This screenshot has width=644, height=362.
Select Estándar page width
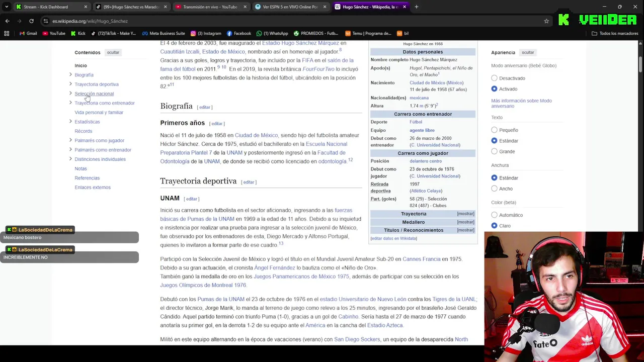coord(494,178)
